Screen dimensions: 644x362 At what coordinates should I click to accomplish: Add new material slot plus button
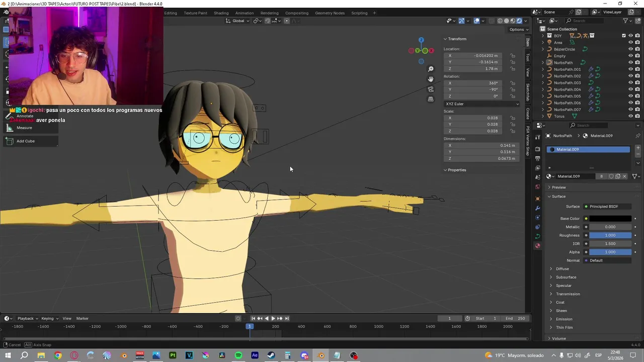click(x=638, y=148)
